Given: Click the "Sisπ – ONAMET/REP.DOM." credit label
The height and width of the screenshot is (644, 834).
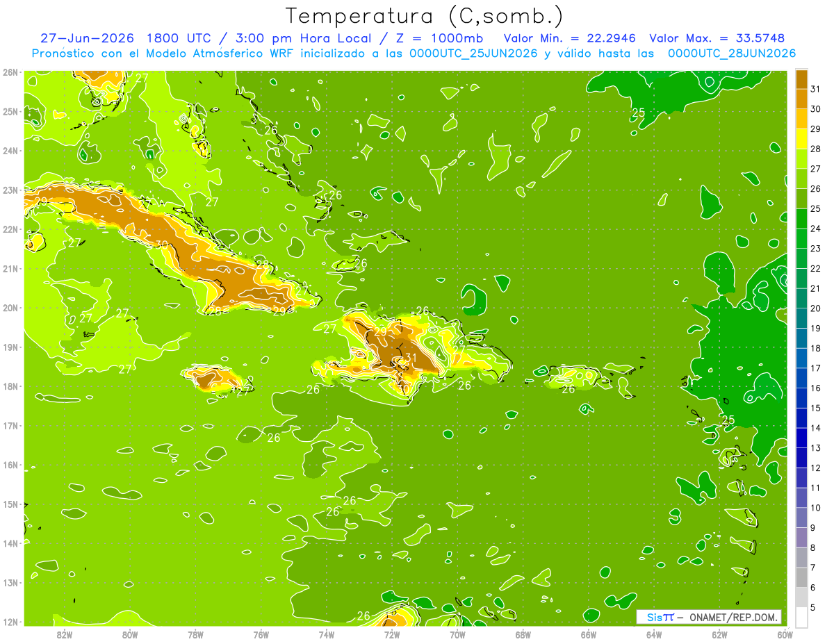Looking at the screenshot, I should pos(709,617).
